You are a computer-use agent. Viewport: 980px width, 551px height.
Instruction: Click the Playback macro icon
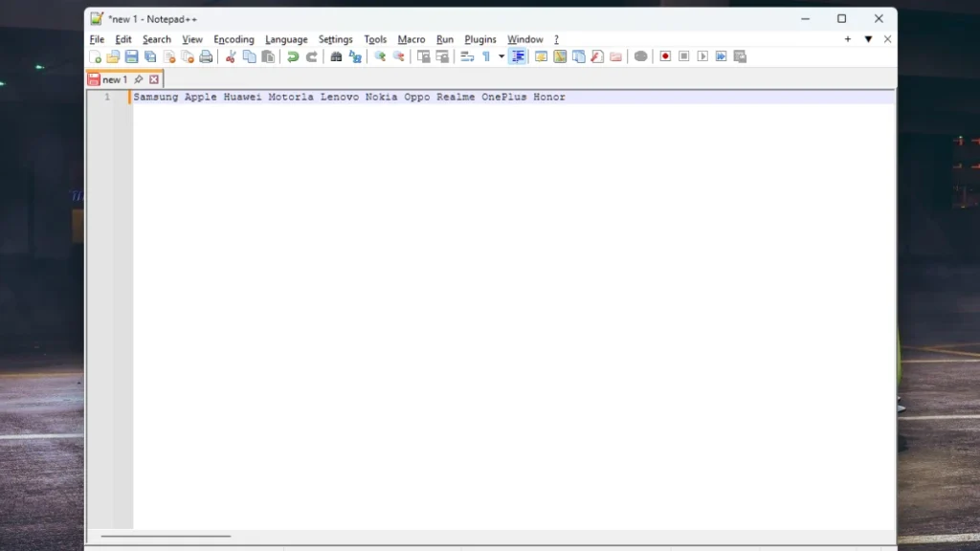702,56
